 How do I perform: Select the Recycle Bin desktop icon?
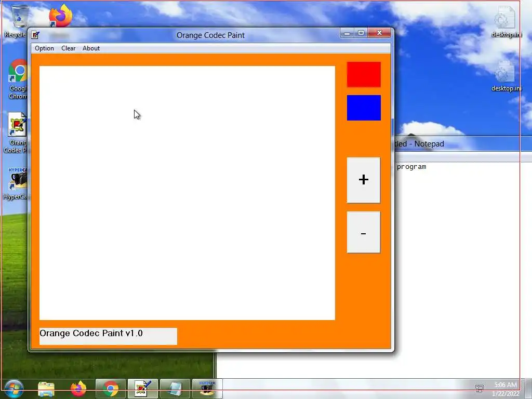(16, 21)
